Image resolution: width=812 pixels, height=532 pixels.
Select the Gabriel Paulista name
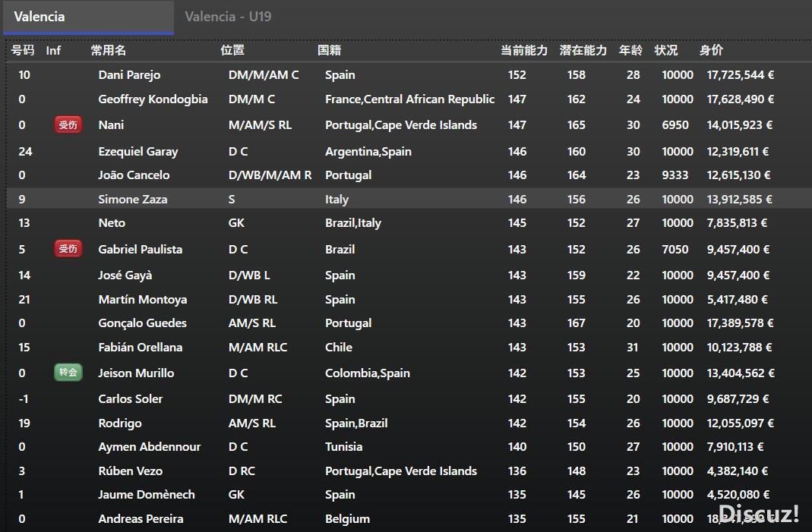tap(141, 249)
